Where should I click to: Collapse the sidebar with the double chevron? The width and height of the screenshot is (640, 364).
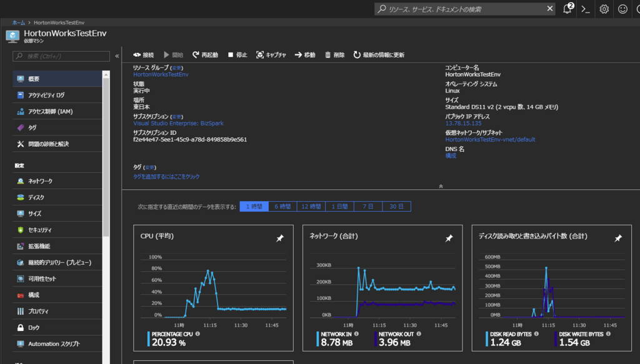[x=117, y=56]
